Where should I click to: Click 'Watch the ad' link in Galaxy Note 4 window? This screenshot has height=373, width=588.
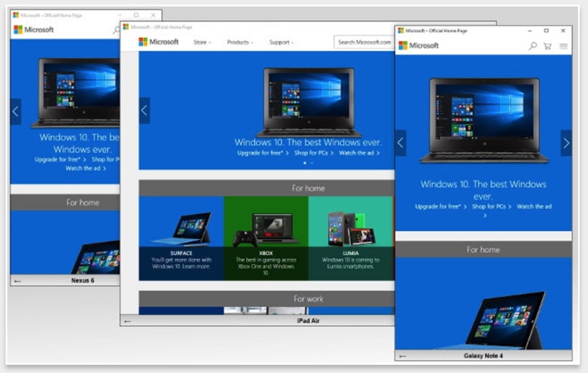click(x=534, y=207)
